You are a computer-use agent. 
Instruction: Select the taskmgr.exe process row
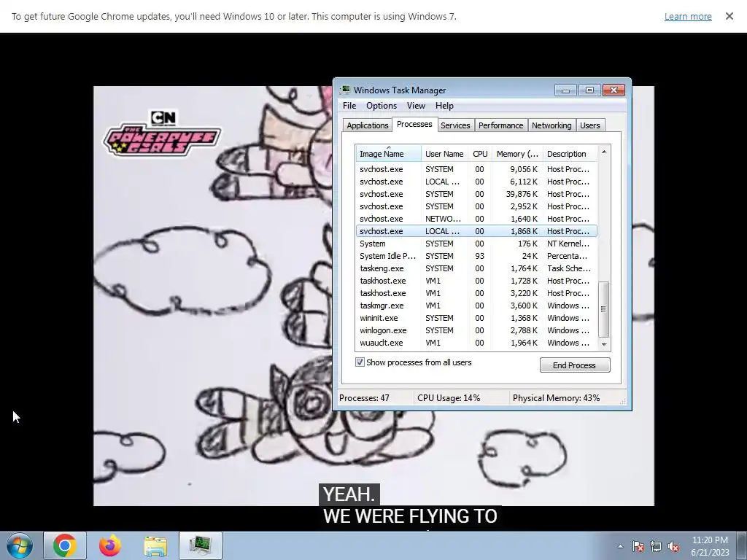(476, 306)
